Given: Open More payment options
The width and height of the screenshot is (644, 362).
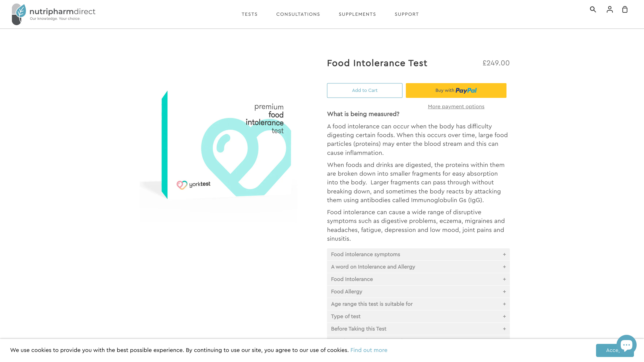Looking at the screenshot, I should click(x=456, y=106).
